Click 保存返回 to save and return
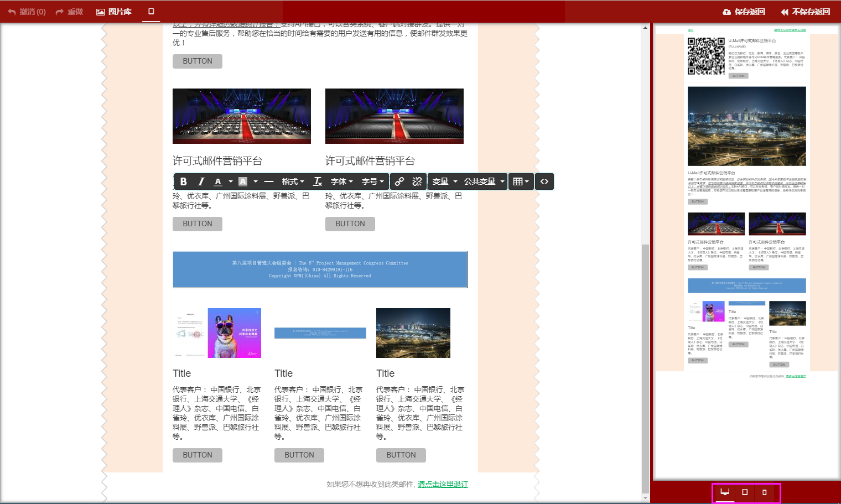This screenshot has height=504, width=841. (744, 12)
